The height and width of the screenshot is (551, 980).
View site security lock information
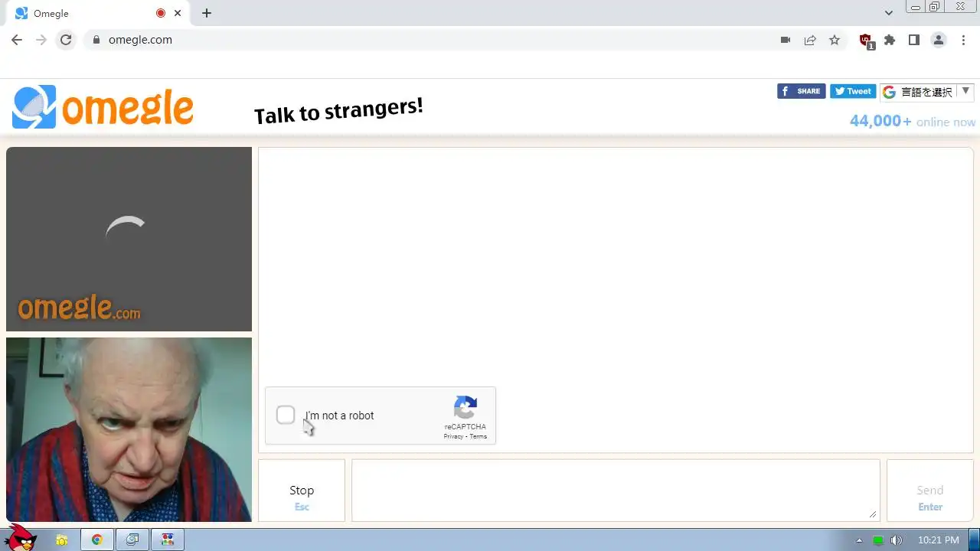[96, 40]
